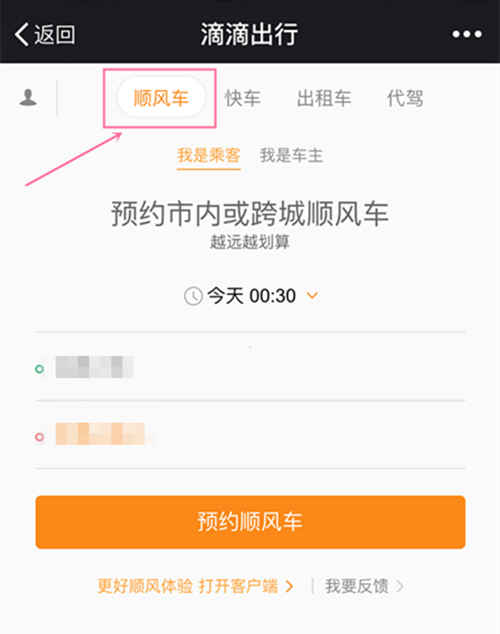Select the green pickup location circle

tap(39, 369)
